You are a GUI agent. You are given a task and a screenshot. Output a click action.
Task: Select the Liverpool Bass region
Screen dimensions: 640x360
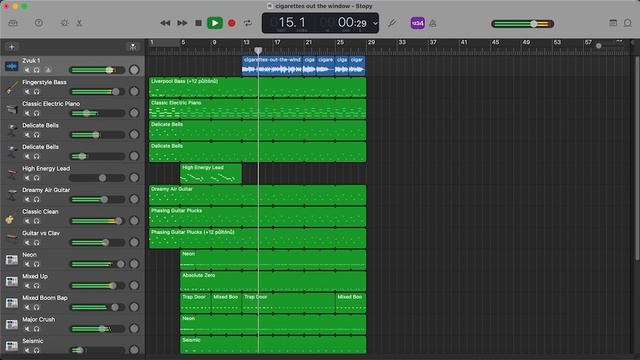click(x=258, y=87)
